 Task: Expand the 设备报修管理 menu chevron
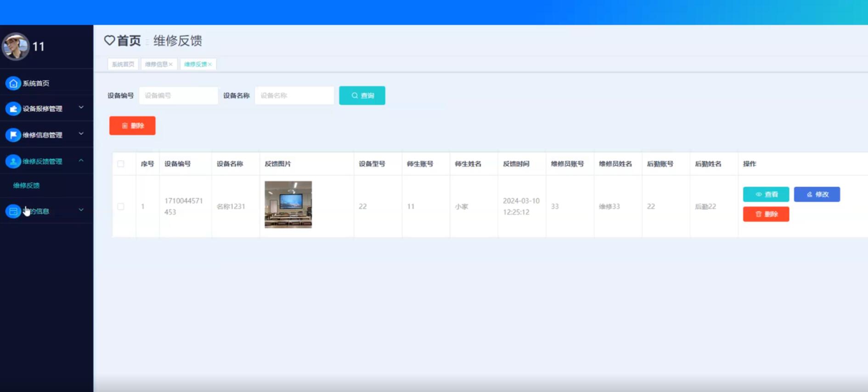[x=81, y=107]
